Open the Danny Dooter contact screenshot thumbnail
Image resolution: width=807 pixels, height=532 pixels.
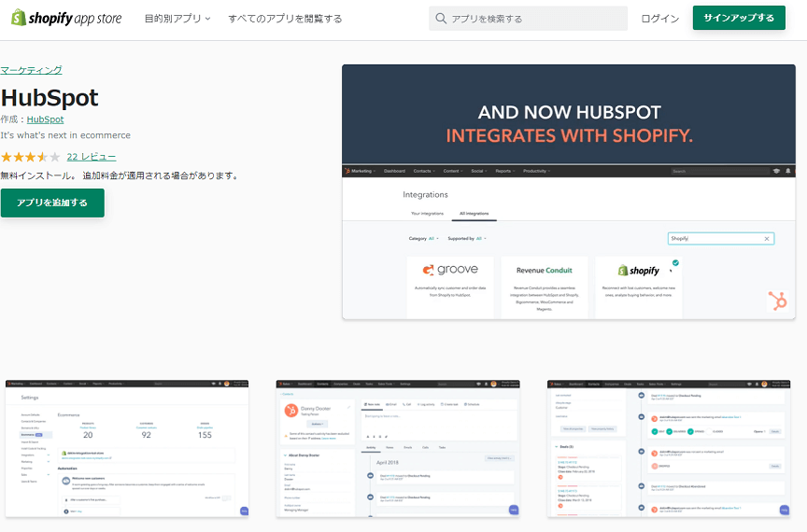tap(398, 449)
